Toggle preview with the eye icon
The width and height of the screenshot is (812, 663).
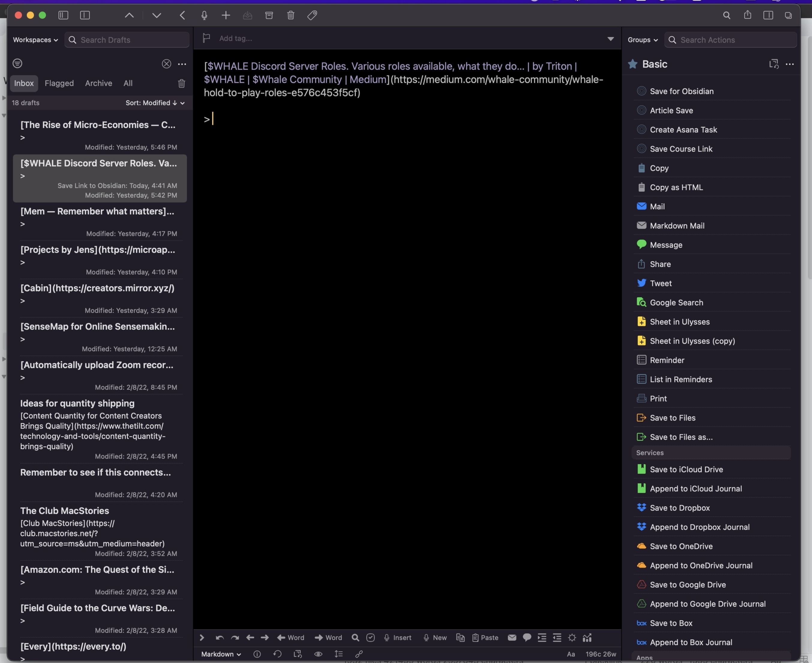318,654
